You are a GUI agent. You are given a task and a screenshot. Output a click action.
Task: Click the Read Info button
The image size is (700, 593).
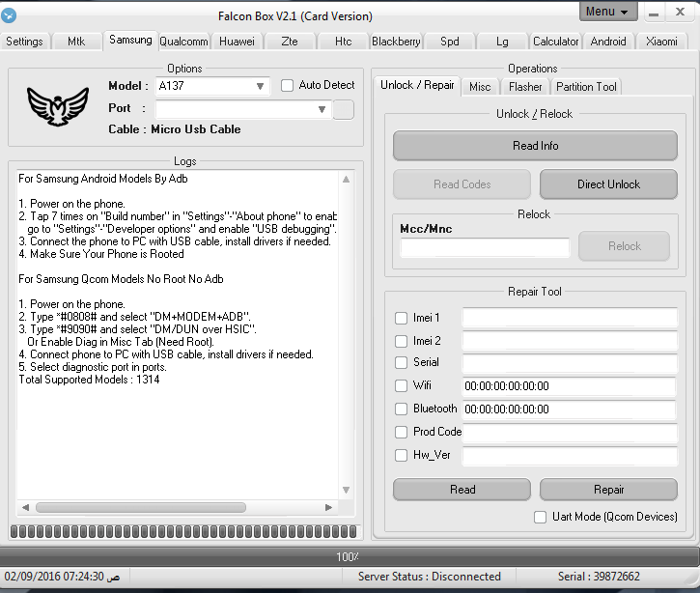[535, 146]
